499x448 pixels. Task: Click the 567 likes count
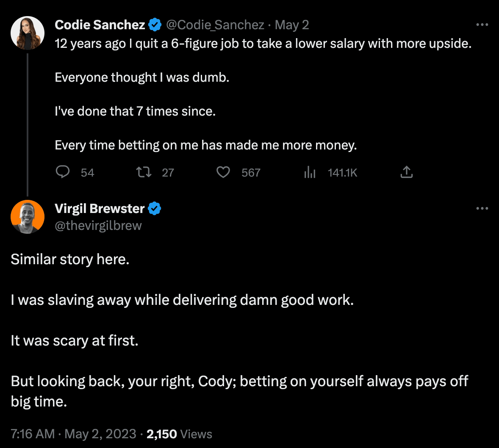click(251, 173)
